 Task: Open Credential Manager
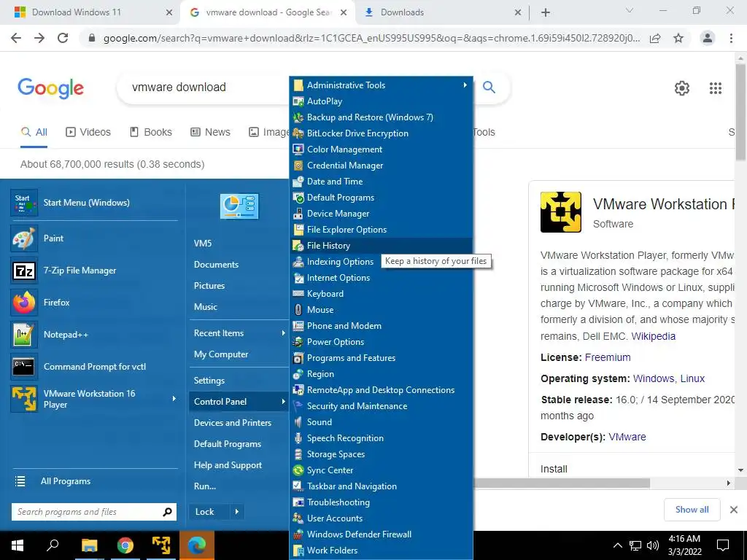click(381, 166)
